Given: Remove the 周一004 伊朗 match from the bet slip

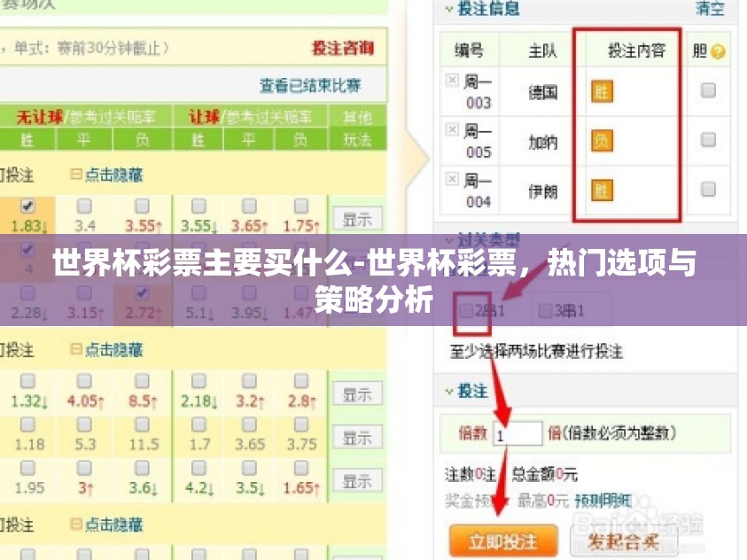Looking at the screenshot, I should click(x=452, y=179).
